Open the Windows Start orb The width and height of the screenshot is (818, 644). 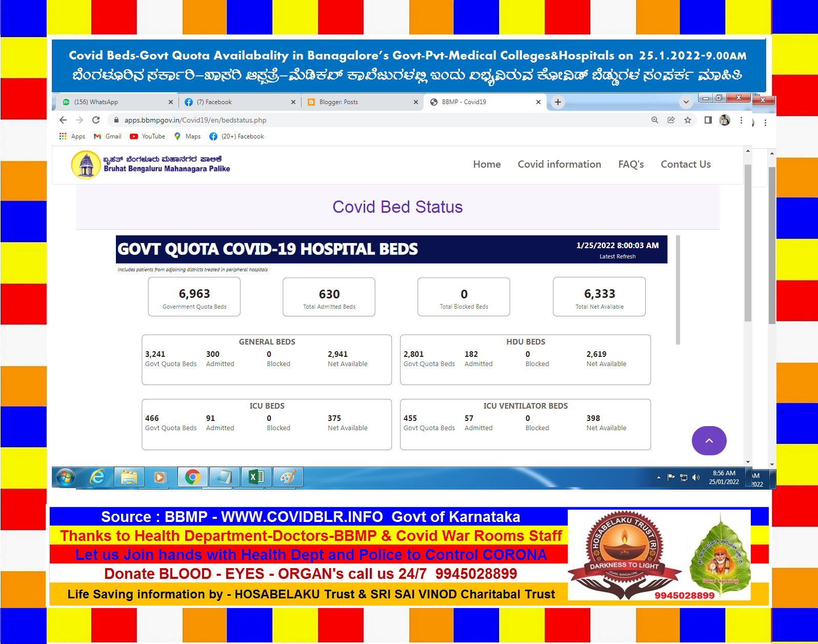pyautogui.click(x=66, y=477)
